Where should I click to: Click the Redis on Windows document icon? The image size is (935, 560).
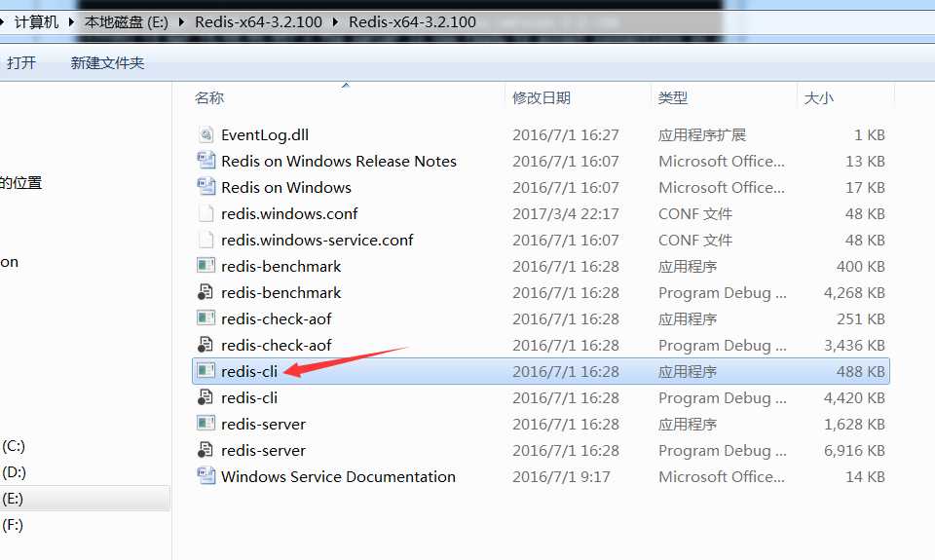[x=206, y=187]
